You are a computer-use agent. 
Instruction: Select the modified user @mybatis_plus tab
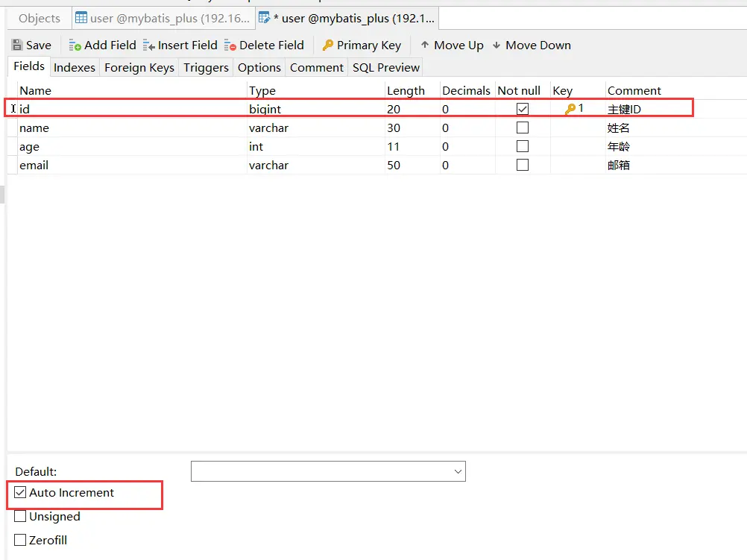(x=347, y=18)
